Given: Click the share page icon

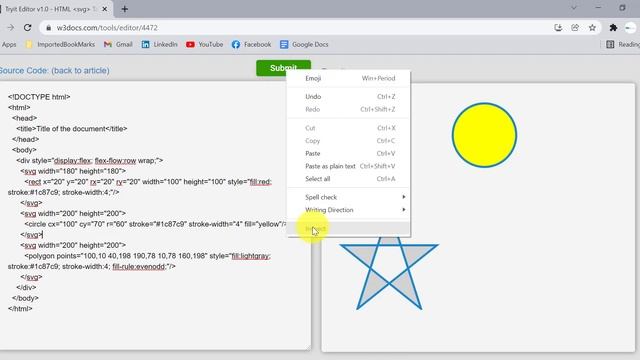Looking at the screenshot, I should (575, 28).
